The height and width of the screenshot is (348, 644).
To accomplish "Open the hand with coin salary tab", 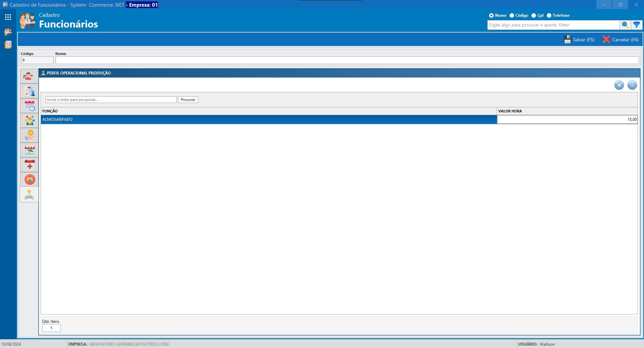I will [30, 136].
